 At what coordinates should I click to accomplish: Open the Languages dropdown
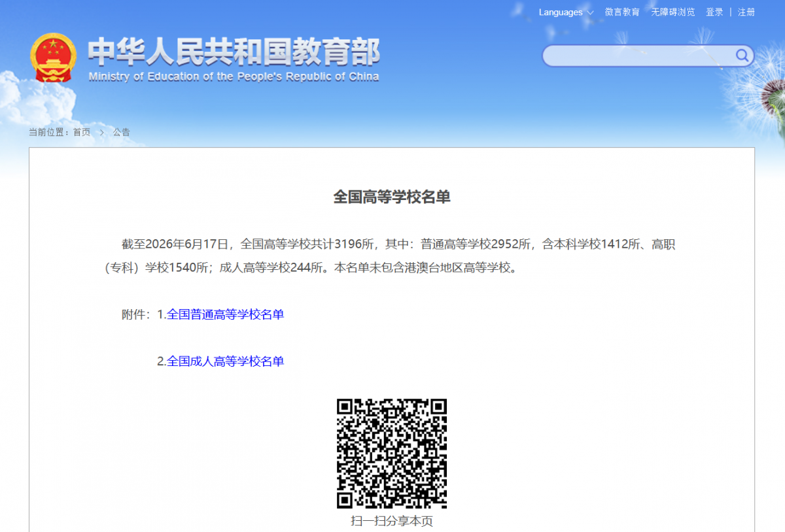566,12
